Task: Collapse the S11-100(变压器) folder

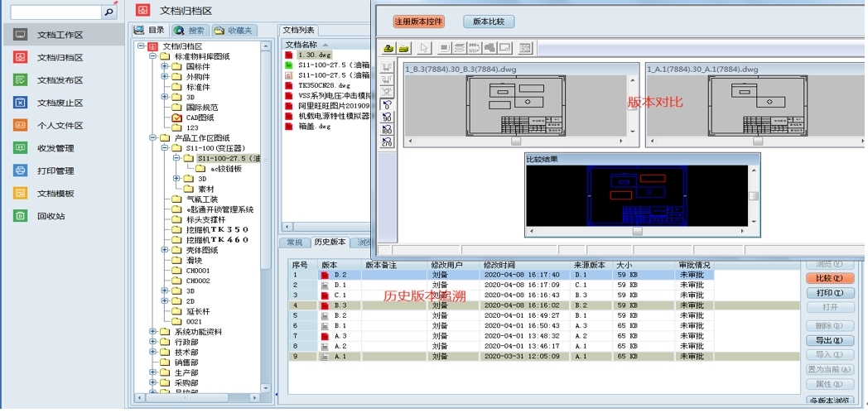Action: coord(165,147)
